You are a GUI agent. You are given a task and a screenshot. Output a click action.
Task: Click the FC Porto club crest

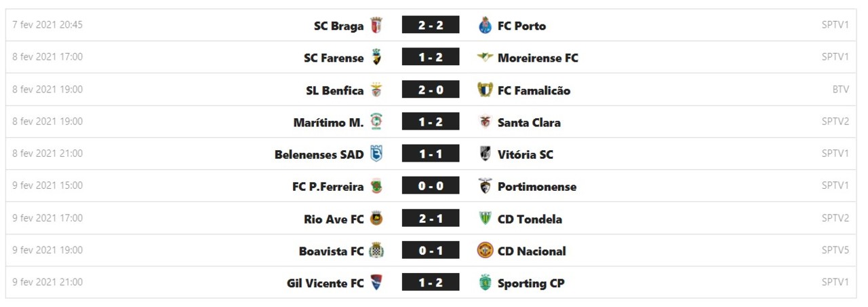[x=485, y=26]
